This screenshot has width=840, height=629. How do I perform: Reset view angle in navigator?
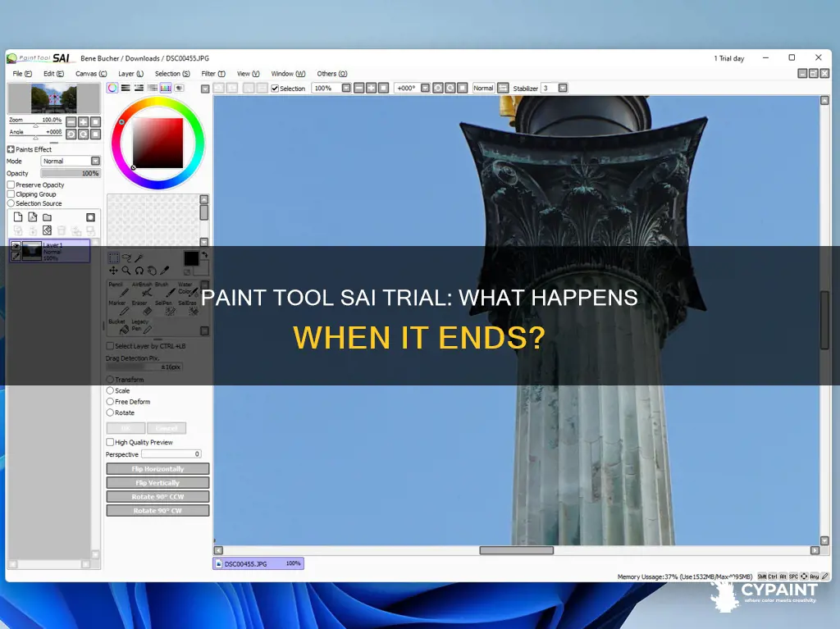tap(95, 134)
